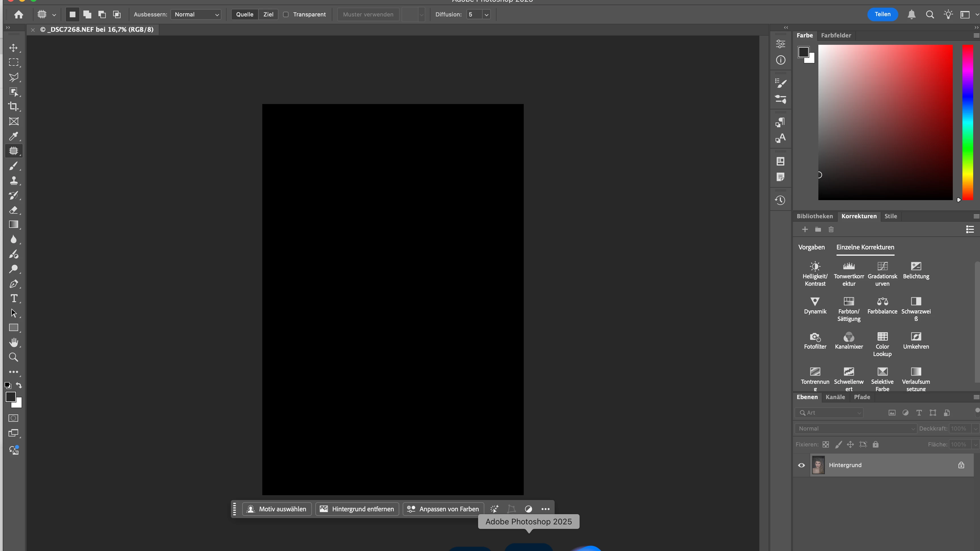Click the foreground color swatch in toolbar
The height and width of the screenshot is (551, 980).
pyautogui.click(x=10, y=397)
